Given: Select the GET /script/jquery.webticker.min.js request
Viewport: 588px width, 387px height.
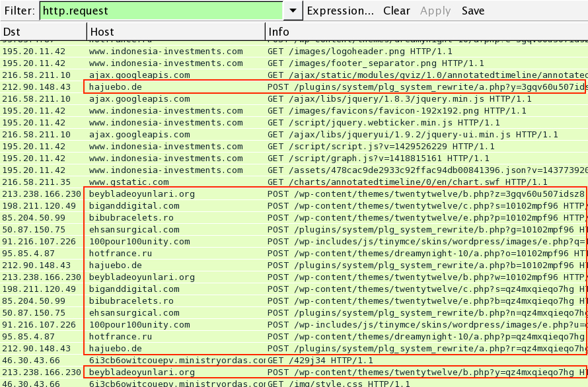Looking at the screenshot, I should coord(294,123).
